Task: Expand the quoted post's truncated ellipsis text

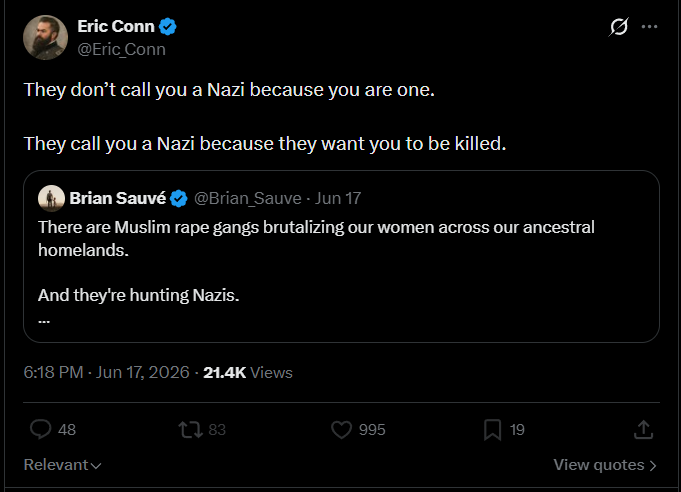Action: tap(44, 321)
